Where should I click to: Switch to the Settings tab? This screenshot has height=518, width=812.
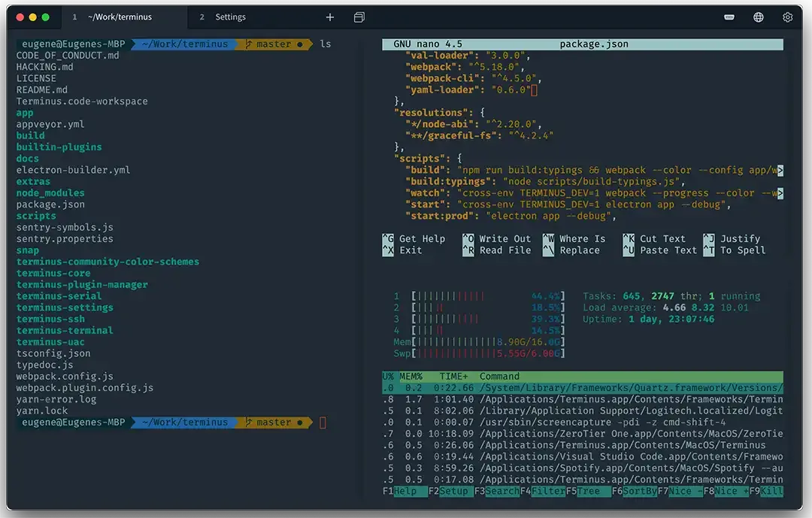pyautogui.click(x=230, y=17)
